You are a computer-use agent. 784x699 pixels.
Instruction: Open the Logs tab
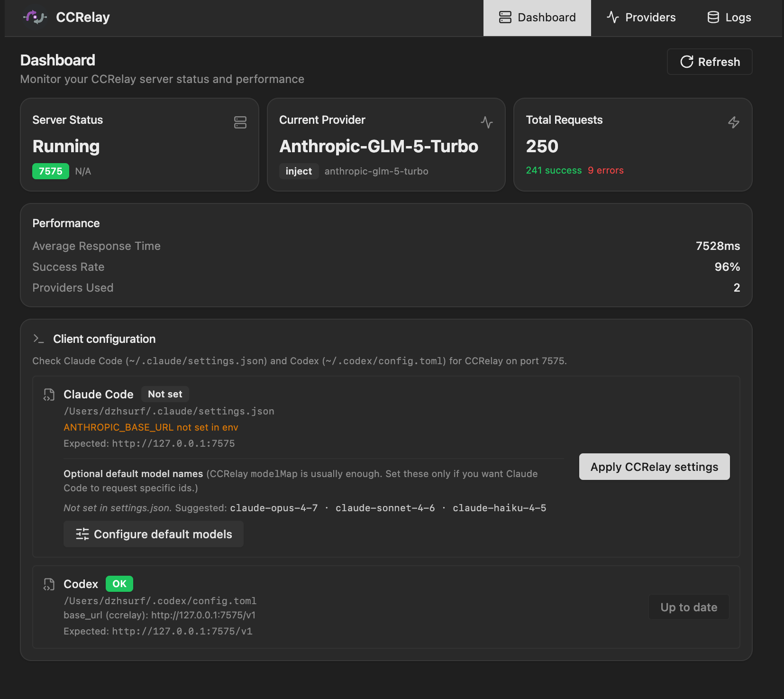point(729,18)
